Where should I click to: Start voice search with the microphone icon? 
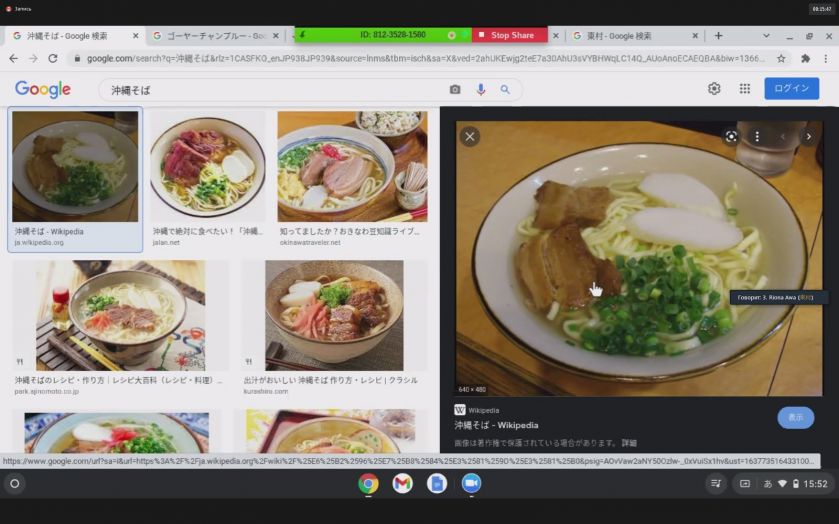coord(481,90)
